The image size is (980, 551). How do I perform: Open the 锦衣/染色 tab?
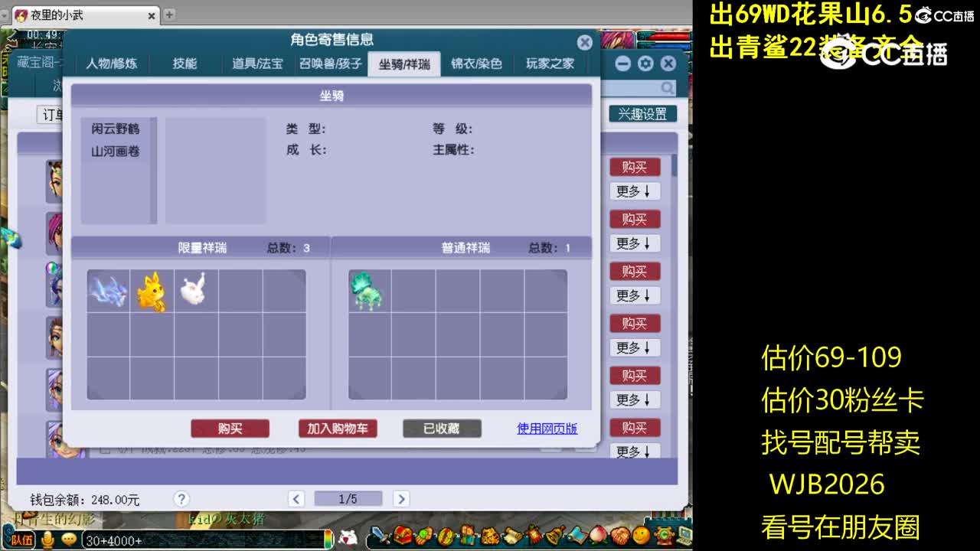pyautogui.click(x=476, y=64)
